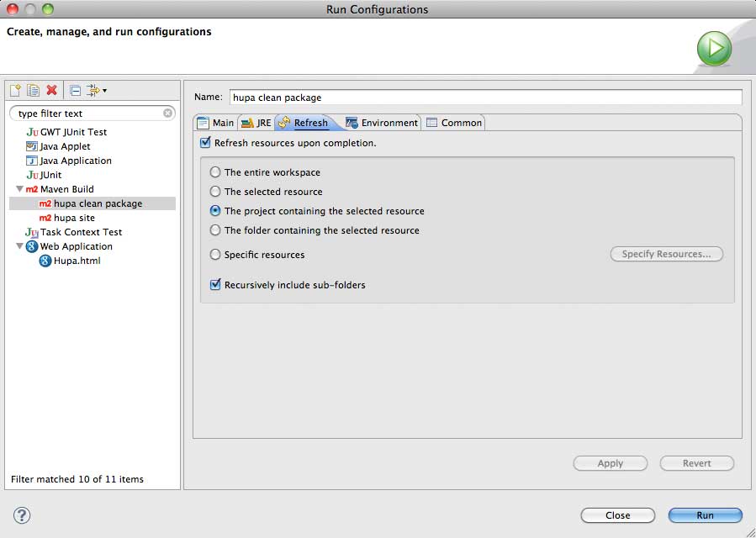Image resolution: width=756 pixels, height=538 pixels.
Task: Select the hupa site Maven configuration
Action: 74,218
